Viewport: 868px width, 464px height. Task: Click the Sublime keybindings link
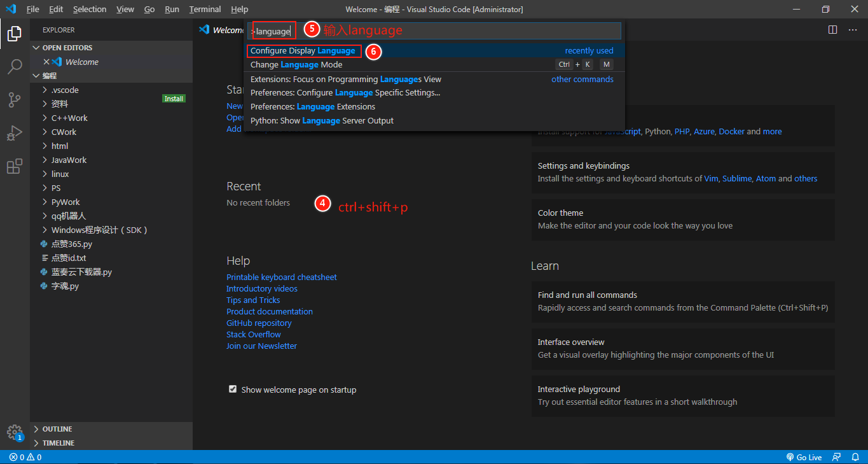[737, 179]
